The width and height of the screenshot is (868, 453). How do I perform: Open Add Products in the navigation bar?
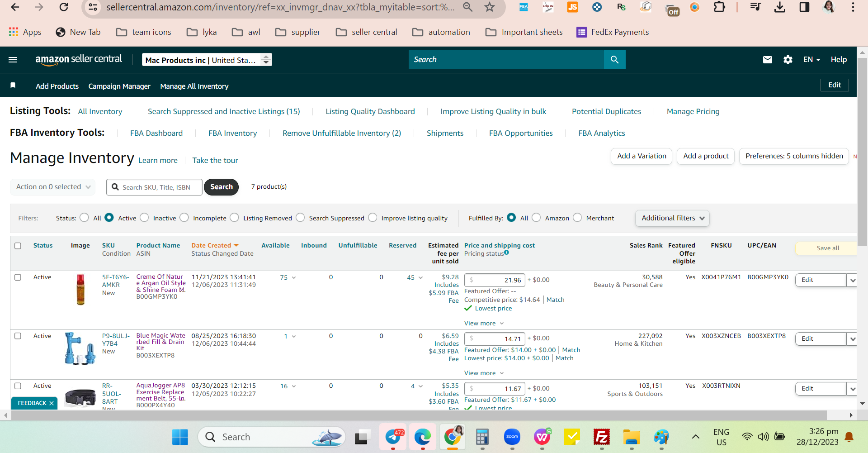tap(57, 86)
